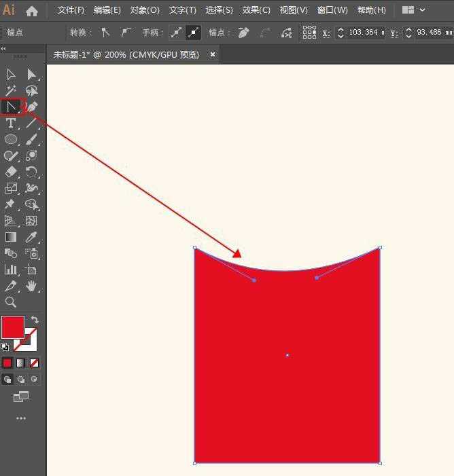Select the Eyedropper tool
The height and width of the screenshot is (476, 454).
pyautogui.click(x=31, y=237)
